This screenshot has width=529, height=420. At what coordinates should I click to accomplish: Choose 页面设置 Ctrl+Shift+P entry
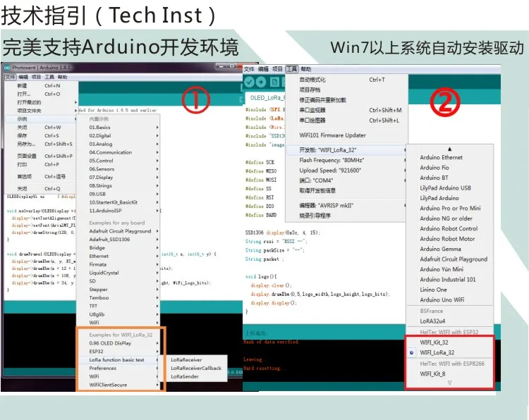point(41,156)
